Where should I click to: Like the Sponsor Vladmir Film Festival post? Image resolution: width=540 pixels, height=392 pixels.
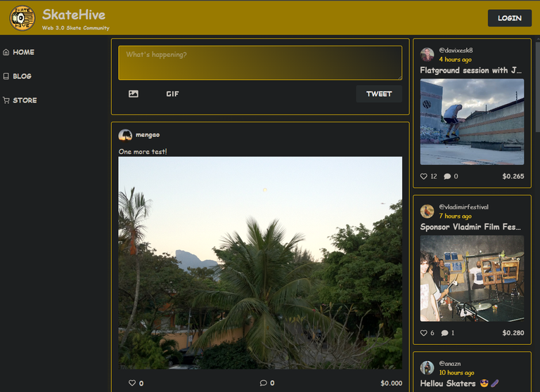coord(424,333)
